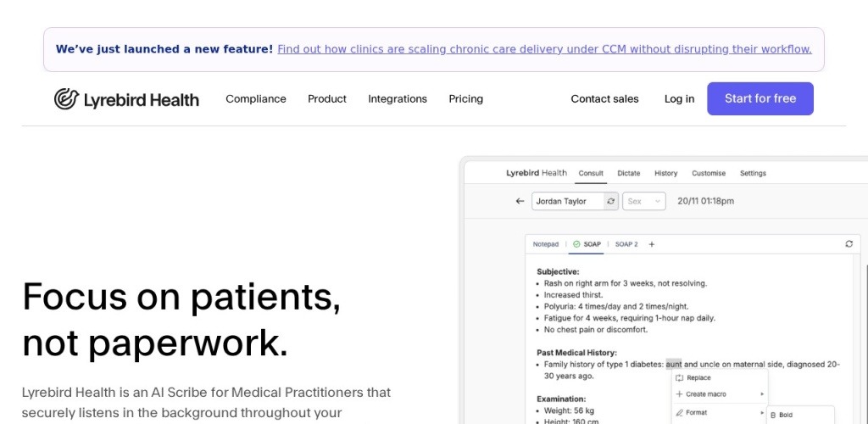
Task: Open the Compliance menu in the navigation bar
Action: pos(256,99)
